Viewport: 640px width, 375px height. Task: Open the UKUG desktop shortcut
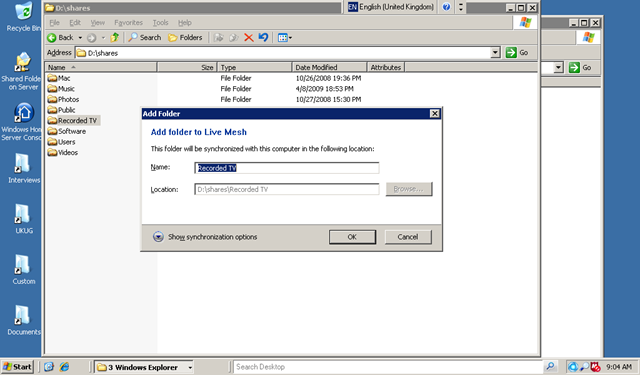23,219
